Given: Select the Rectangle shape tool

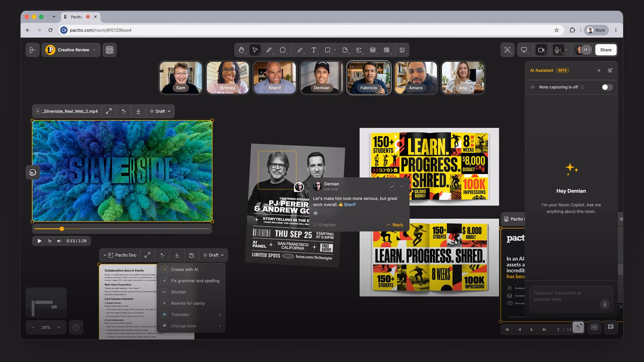Looking at the screenshot, I should (328, 50).
